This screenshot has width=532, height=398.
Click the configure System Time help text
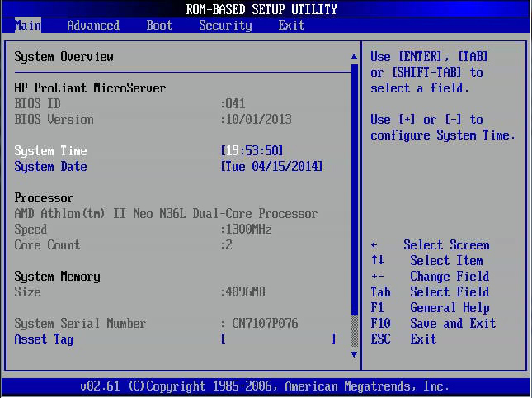coord(443,135)
